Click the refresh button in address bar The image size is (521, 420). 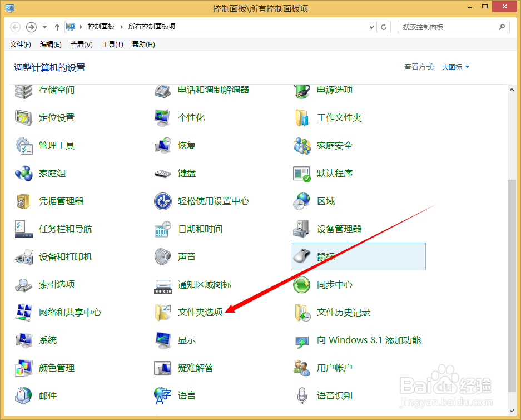click(x=384, y=27)
